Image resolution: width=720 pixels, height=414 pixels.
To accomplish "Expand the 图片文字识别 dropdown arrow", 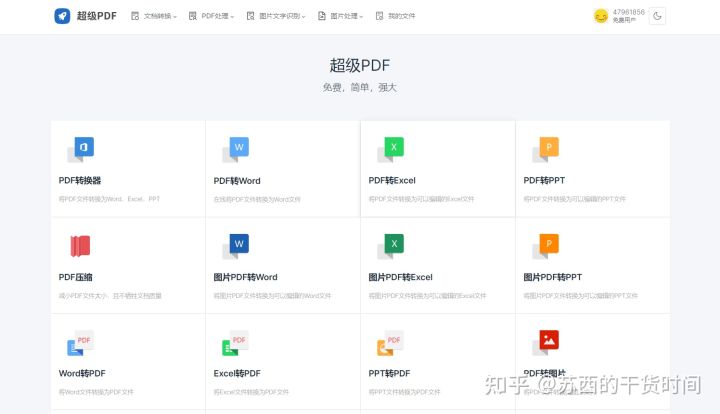I will [x=304, y=17].
